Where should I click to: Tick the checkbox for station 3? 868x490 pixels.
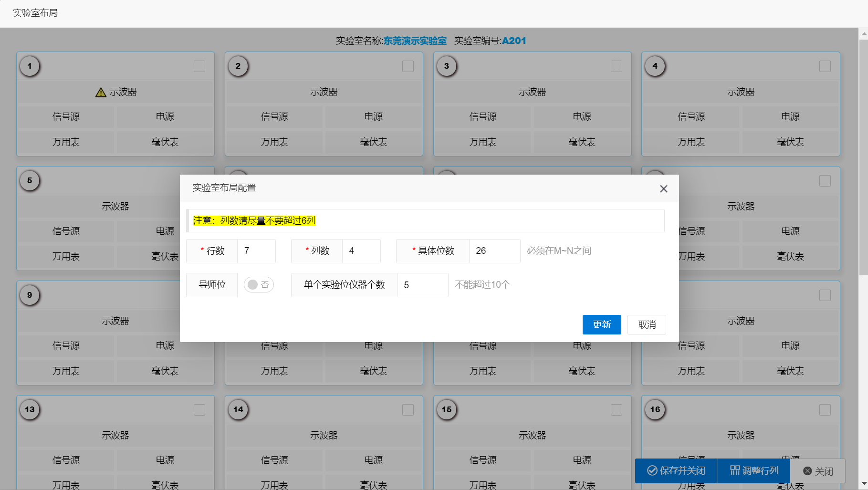pos(617,66)
